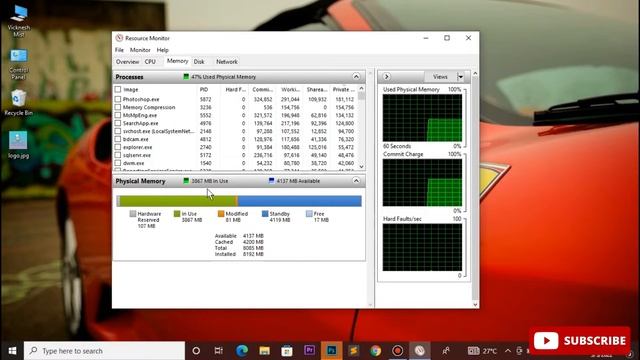640x360 pixels.
Task: Click process list scroll-up arrow
Action: click(361, 89)
